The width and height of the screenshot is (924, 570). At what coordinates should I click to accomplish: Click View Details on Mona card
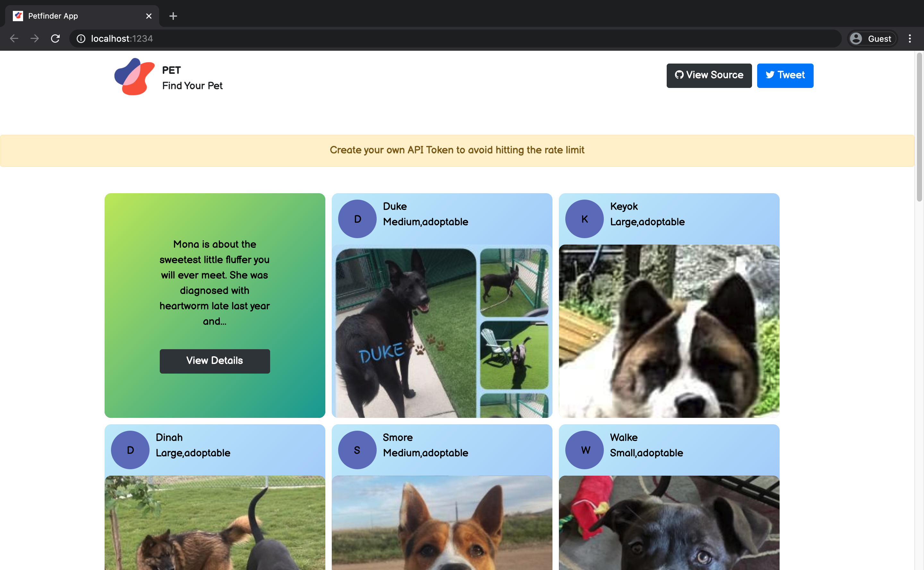214,361
